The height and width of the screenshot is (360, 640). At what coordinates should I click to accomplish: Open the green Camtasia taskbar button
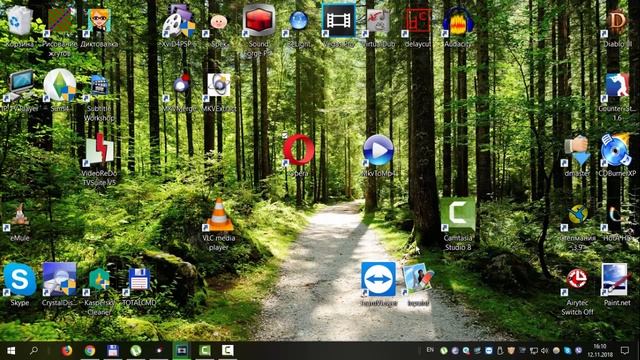click(x=205, y=351)
